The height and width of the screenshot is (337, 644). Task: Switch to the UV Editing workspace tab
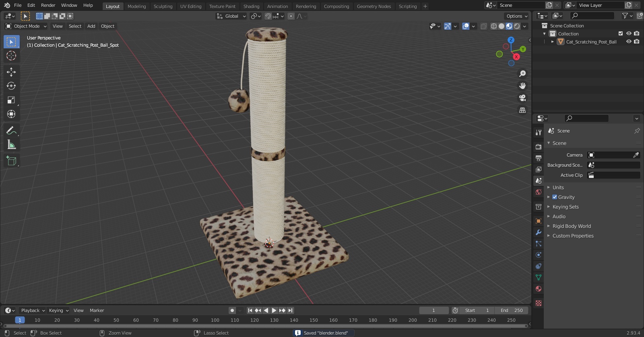coord(191,6)
